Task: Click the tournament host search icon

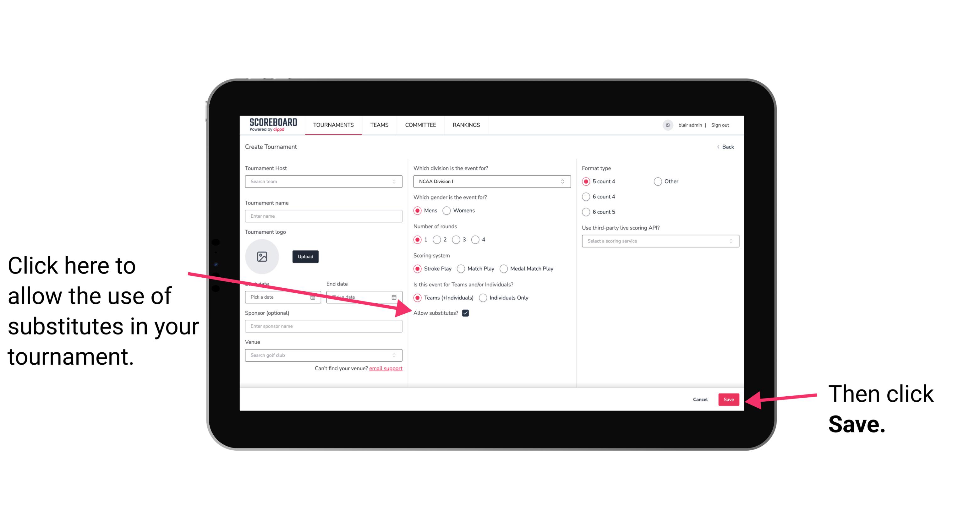Action: tap(397, 181)
